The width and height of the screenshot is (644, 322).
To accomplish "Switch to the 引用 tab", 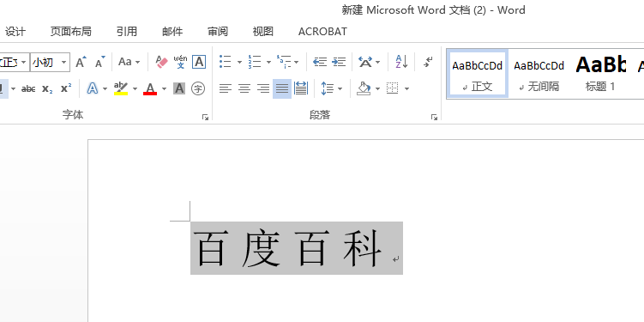I will tap(127, 31).
